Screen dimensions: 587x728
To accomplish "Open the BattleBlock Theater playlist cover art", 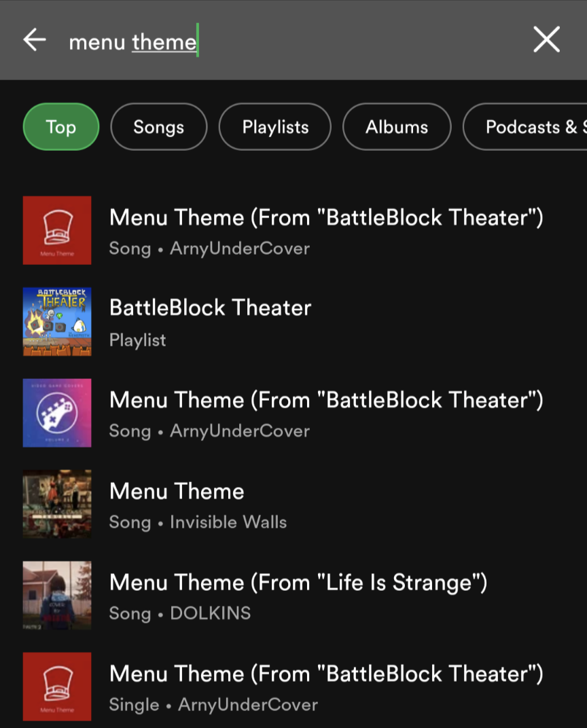I will pyautogui.click(x=57, y=322).
